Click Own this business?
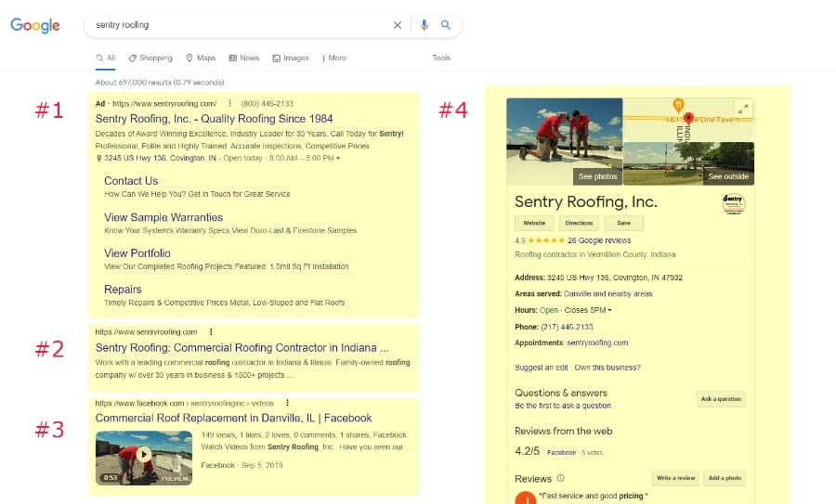The height and width of the screenshot is (504, 836). tap(607, 367)
